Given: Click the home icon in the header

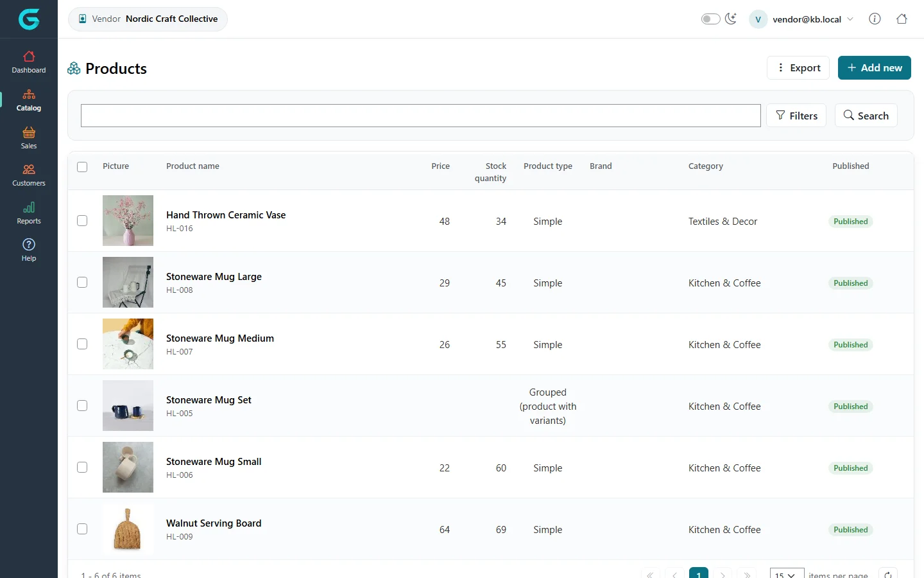Looking at the screenshot, I should click(x=902, y=19).
